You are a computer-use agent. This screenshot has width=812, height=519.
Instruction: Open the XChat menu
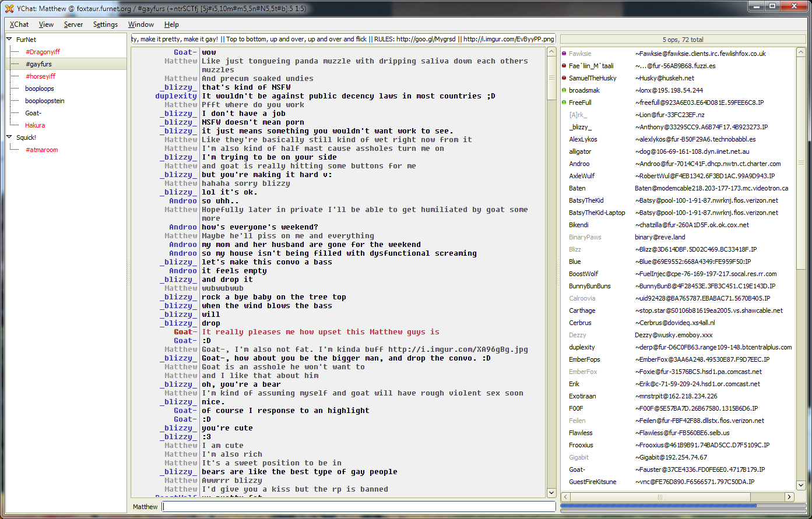19,24
